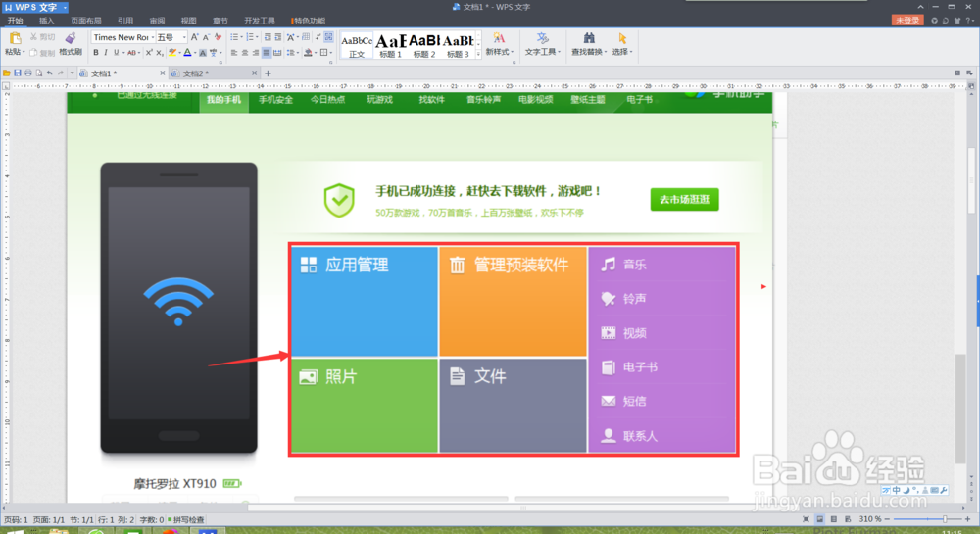Image resolution: width=980 pixels, height=534 pixels.
Task: Click the Print Preview icon
Action: click(39, 73)
